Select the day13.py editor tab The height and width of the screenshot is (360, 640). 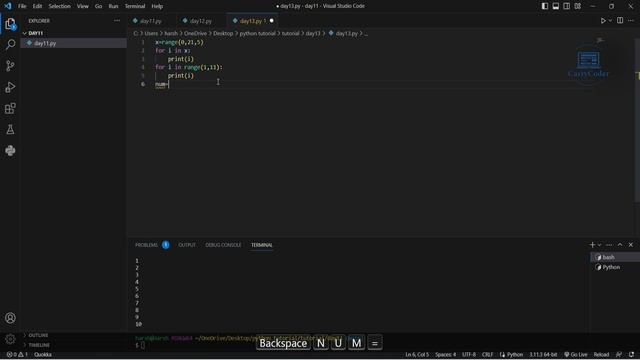tap(252, 20)
